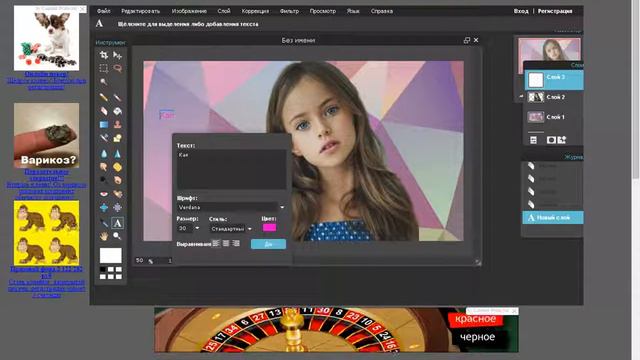The width and height of the screenshot is (640, 360).
Task: Select the Magic Wand tool
Action: (104, 82)
